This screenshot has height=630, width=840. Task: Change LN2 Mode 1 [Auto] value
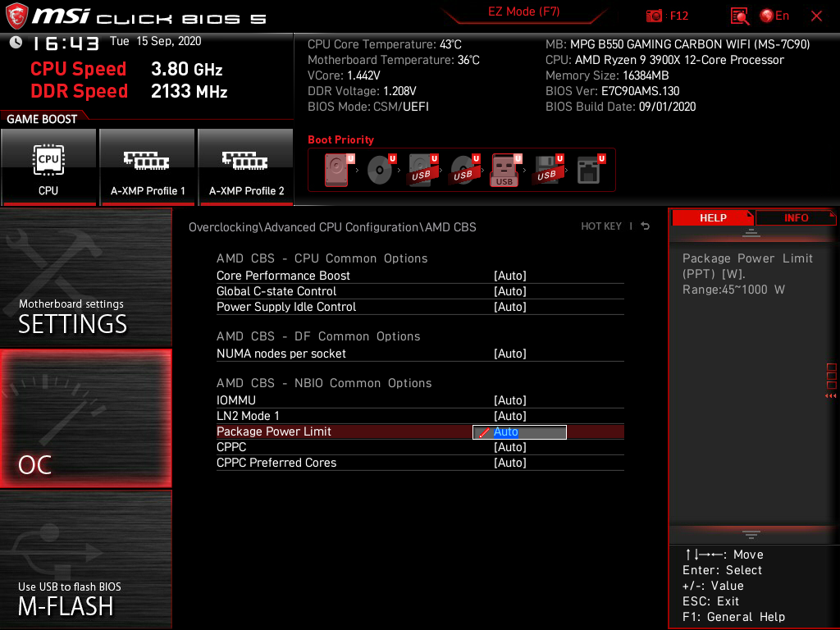[510, 416]
